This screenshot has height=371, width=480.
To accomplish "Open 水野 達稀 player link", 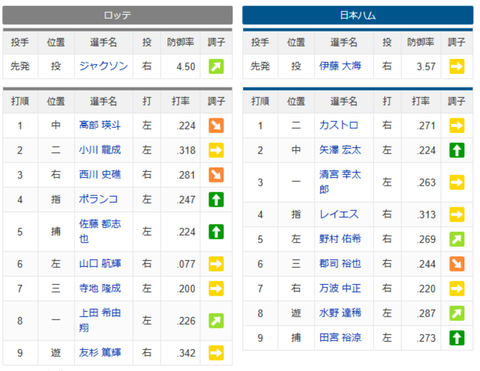I will point(340,313).
